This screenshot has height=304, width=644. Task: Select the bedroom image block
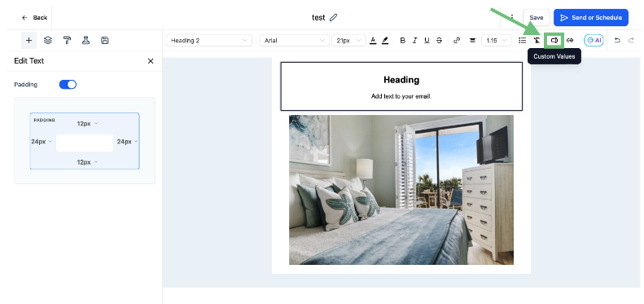(401, 190)
